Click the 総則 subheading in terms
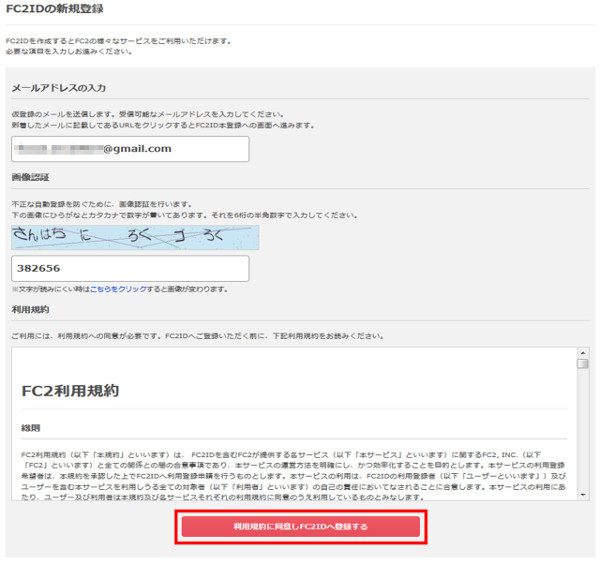Screen dimensions: 600x564 pos(31,428)
